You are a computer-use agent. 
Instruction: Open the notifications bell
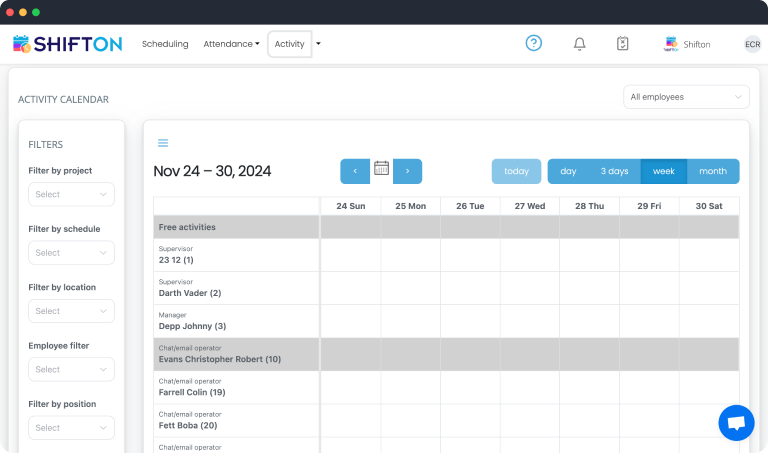coord(579,44)
